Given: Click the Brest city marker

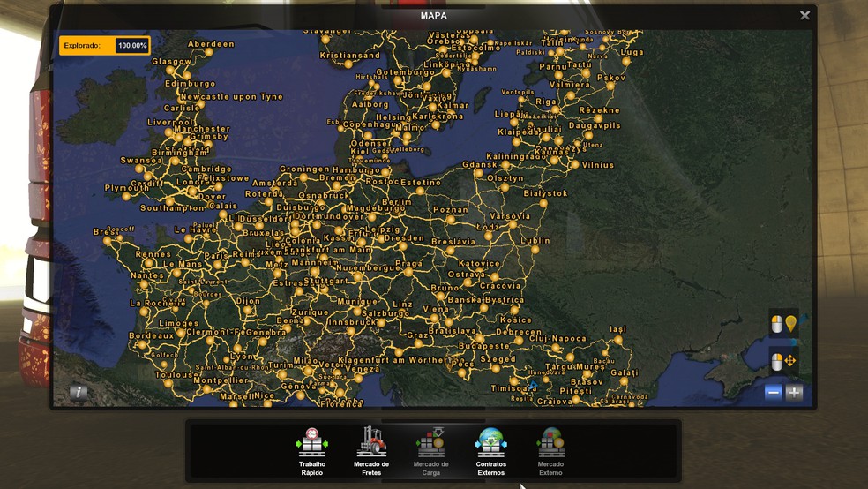Looking at the screenshot, I should point(108,240).
